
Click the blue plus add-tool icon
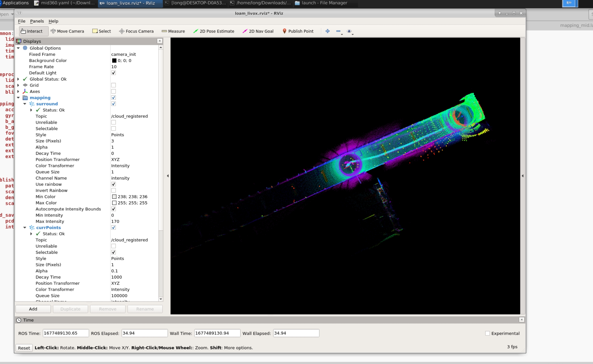pos(327,31)
